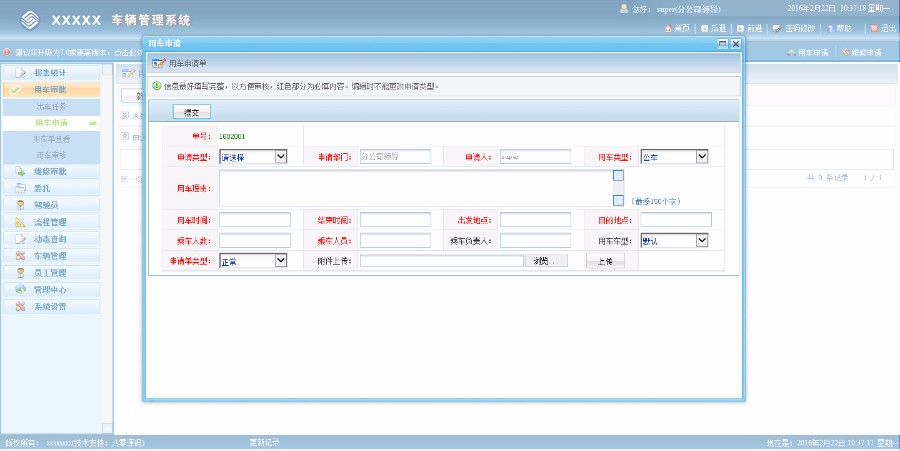Screen dimensions: 900x451
Task: Click the 系统设置 tools icon in sidebar
Action: tap(21, 306)
